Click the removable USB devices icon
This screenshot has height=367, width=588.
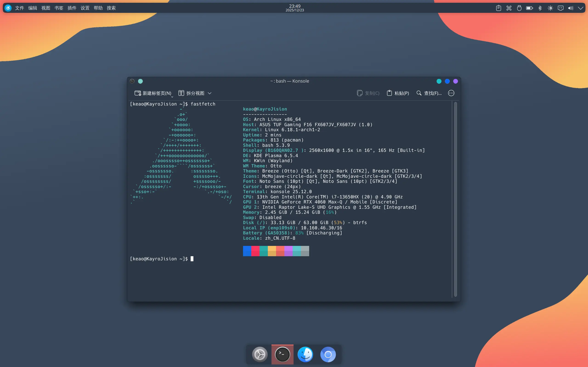tap(519, 8)
